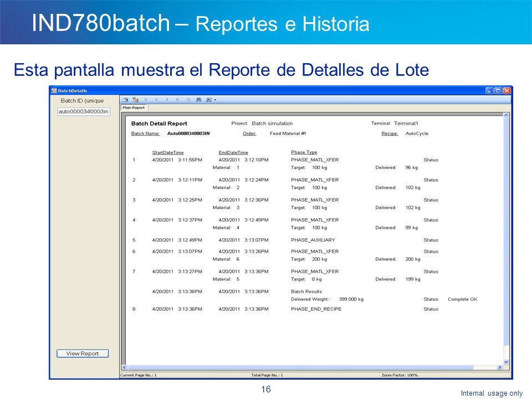Click the zoom binoculars icon

point(209,100)
